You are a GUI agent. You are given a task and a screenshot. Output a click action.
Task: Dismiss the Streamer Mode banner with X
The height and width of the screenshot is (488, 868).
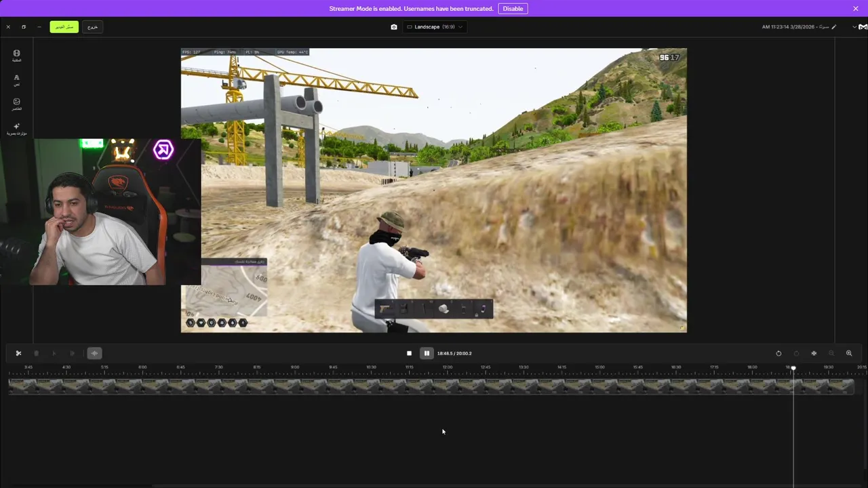pos(856,9)
